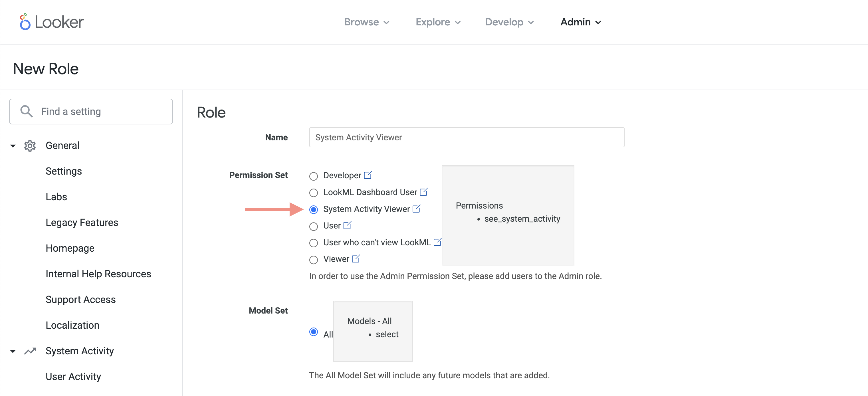The height and width of the screenshot is (396, 868).
Task: Click the Permissions heading in the panel
Action: tap(479, 206)
